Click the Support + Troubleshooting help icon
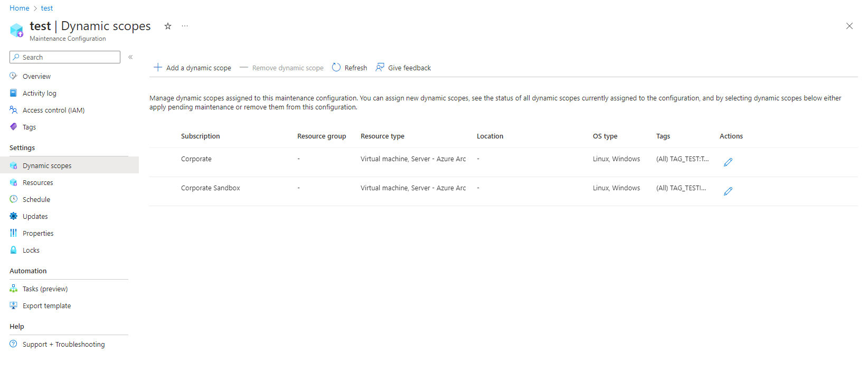Viewport: 868px width, 379px height. pyautogui.click(x=14, y=344)
